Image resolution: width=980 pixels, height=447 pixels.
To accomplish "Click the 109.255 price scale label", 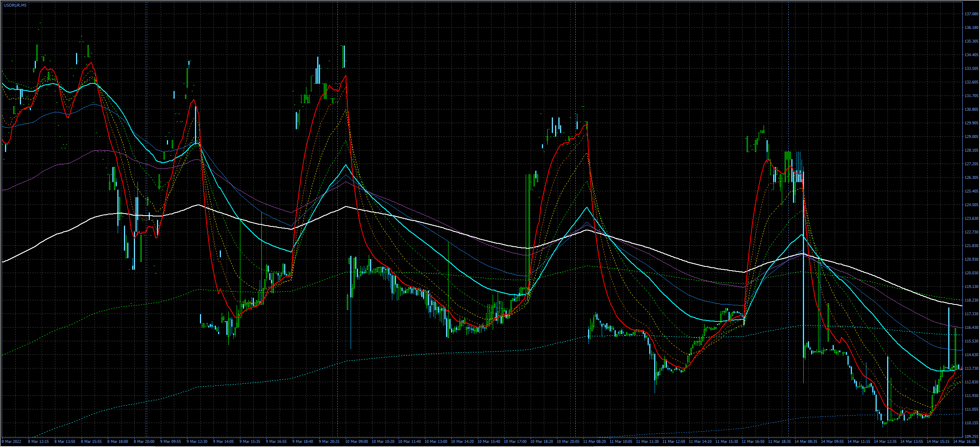I will tap(971, 436).
